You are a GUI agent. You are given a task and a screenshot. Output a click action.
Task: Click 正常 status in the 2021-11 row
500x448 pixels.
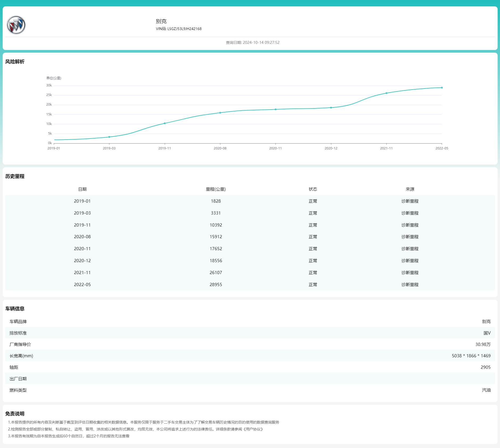point(313,273)
